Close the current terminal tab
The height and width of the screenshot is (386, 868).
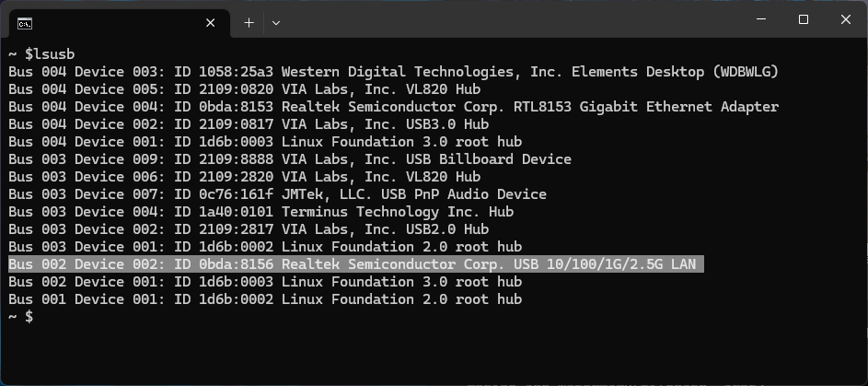(211, 23)
